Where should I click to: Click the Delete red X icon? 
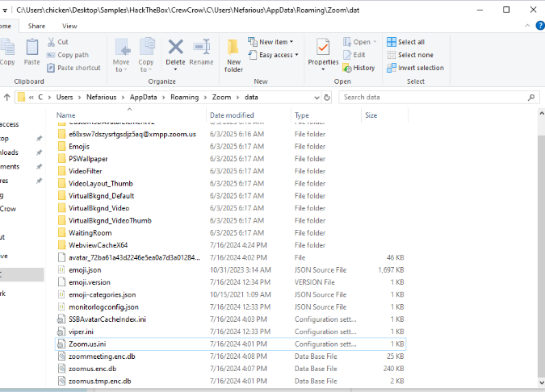[x=175, y=47]
